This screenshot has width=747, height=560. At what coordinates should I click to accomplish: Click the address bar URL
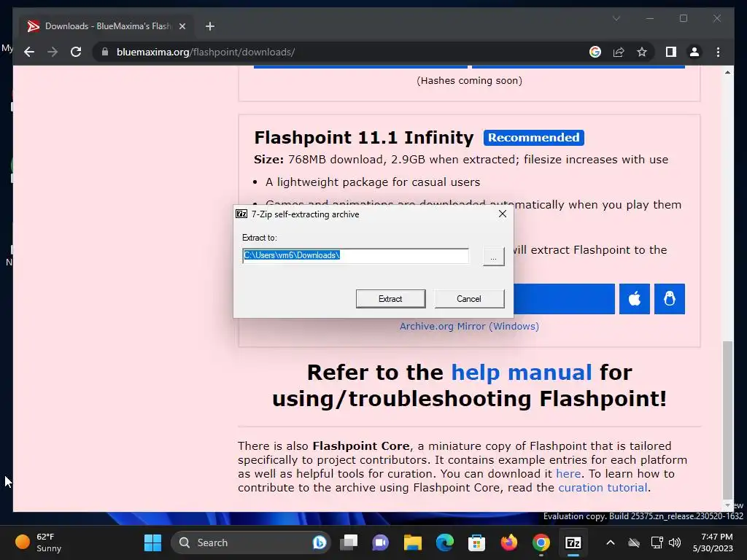pyautogui.click(x=206, y=52)
